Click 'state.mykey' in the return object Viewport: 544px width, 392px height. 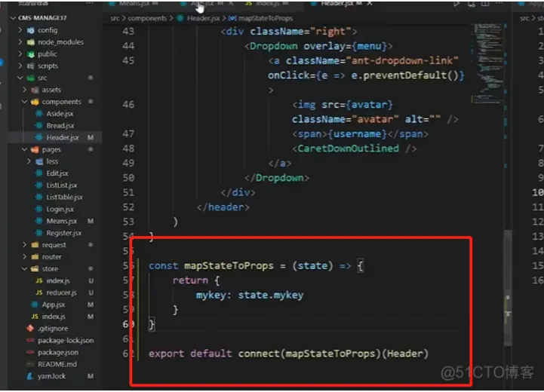(271, 295)
